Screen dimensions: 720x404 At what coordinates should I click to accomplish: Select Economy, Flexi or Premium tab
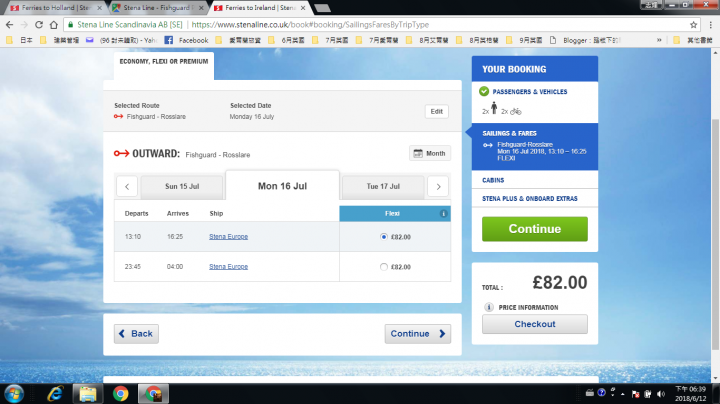(164, 66)
